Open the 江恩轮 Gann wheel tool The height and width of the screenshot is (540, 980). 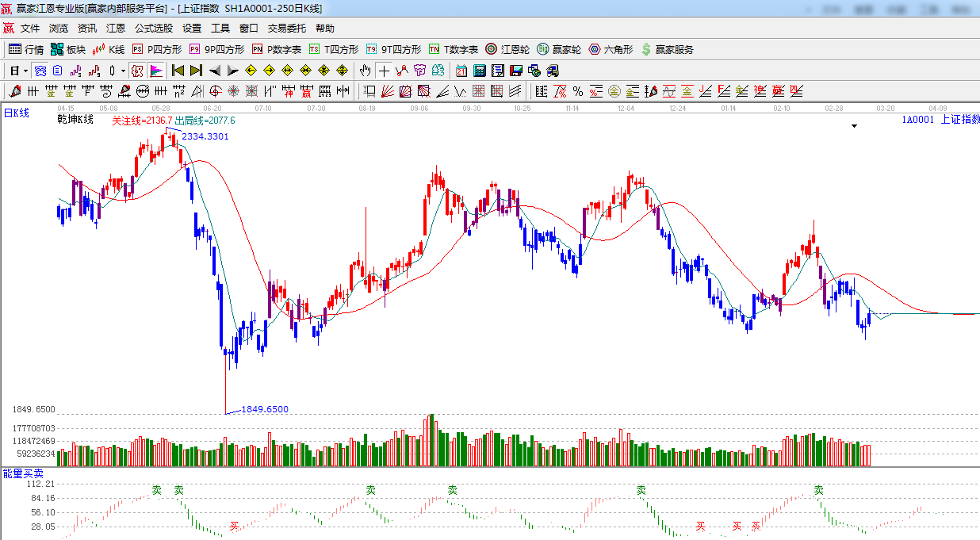point(507,49)
